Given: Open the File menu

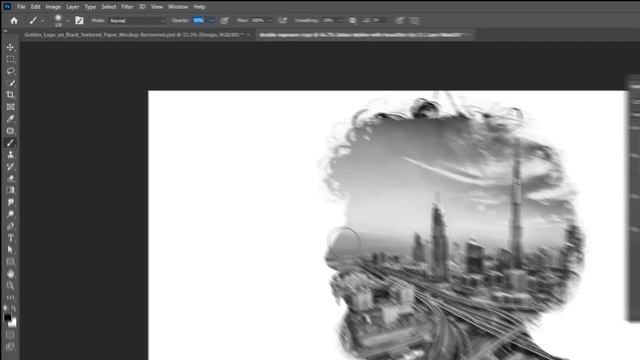Looking at the screenshot, I should pos(21,7).
